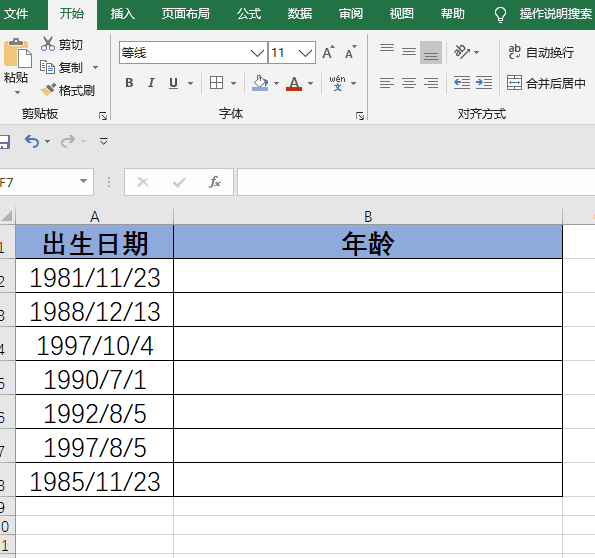Switch to the Help (帮助) tab
The image size is (595, 558).
pos(452,14)
